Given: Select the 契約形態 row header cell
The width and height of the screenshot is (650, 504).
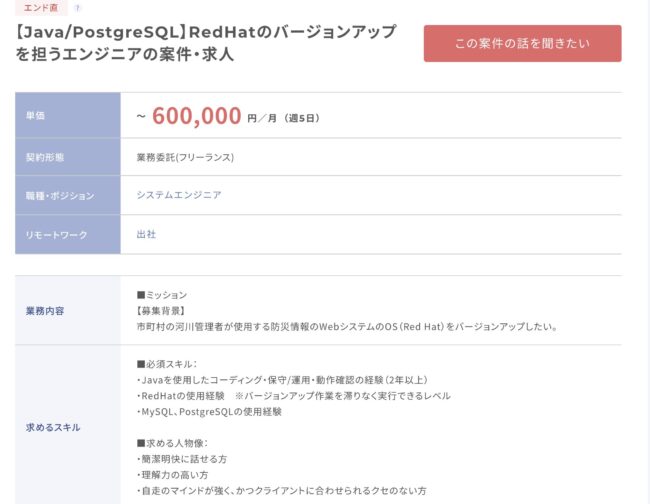Looking at the screenshot, I should coord(68,157).
